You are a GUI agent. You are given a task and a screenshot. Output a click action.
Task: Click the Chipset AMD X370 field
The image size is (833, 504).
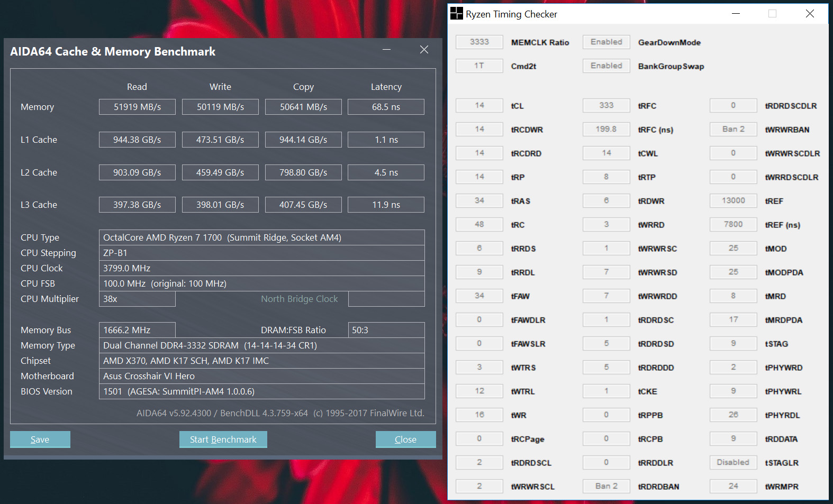pyautogui.click(x=262, y=361)
